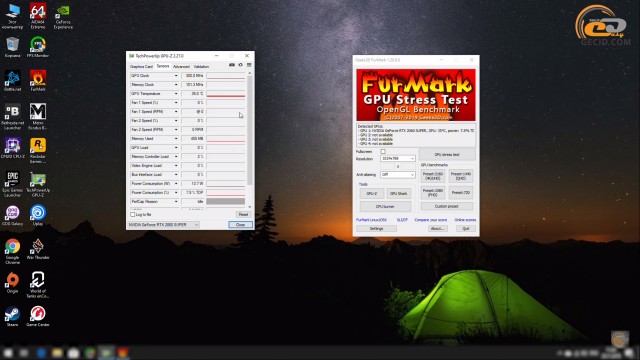The width and height of the screenshot is (640, 360).
Task: Expand the GPU Temperature sensor dropdown arrow
Action: 176,94
